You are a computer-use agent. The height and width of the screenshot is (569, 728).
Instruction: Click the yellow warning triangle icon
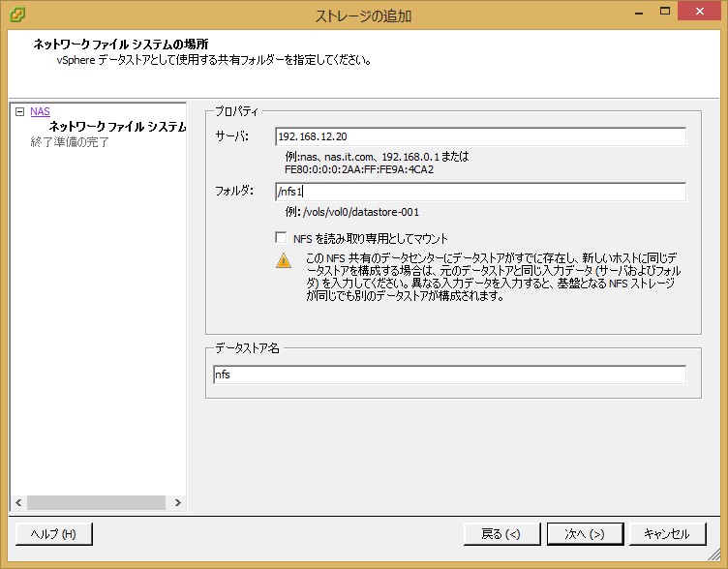tap(284, 260)
